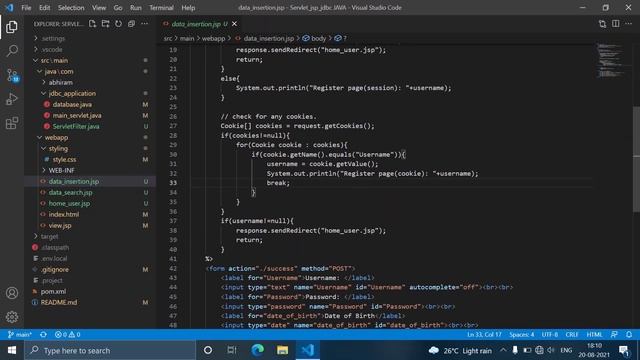Open changes icon in editor toolbar
The width and height of the screenshot is (640, 360).
click(602, 24)
